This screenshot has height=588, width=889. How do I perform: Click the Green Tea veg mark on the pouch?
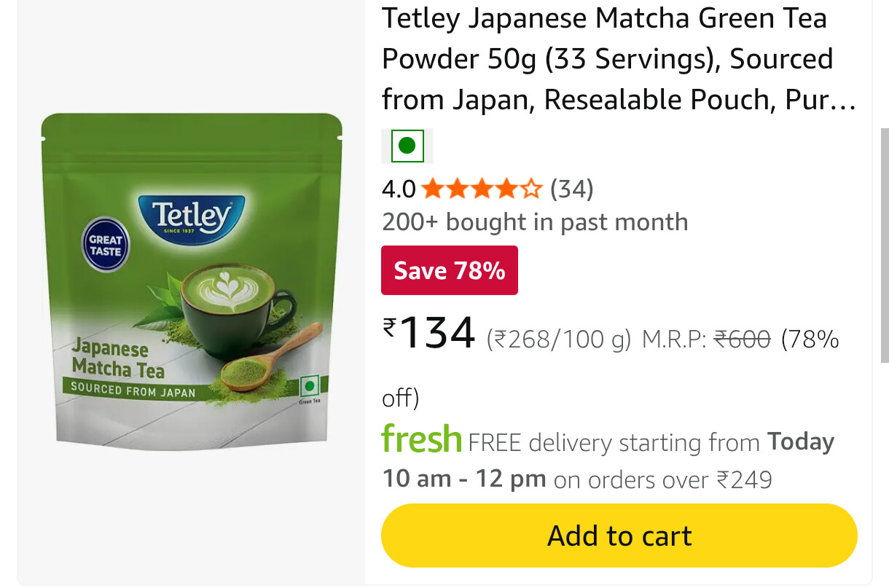[311, 388]
